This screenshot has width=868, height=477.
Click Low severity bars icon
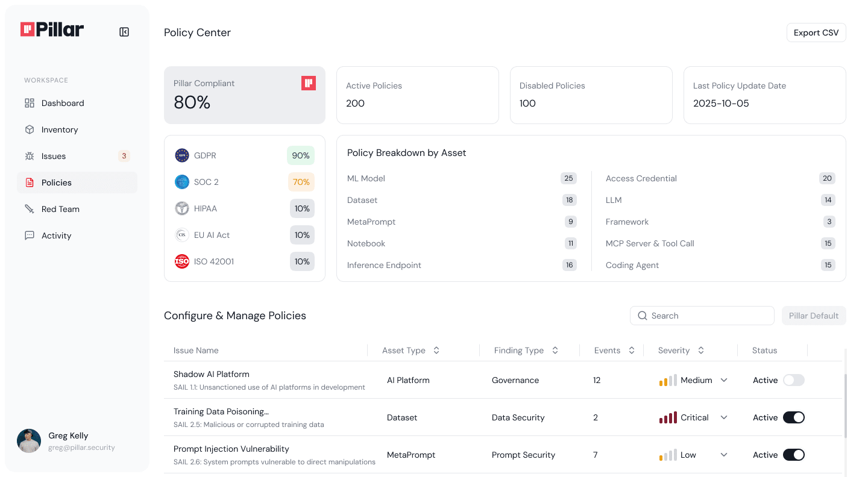[x=668, y=455]
